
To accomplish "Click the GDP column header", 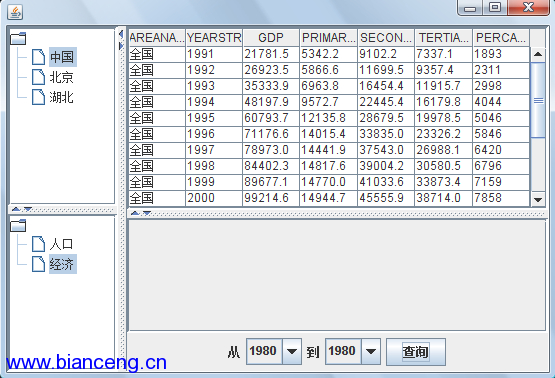I will [271, 38].
